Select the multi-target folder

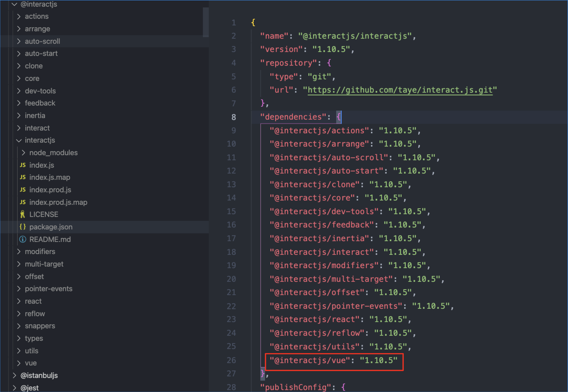44,264
